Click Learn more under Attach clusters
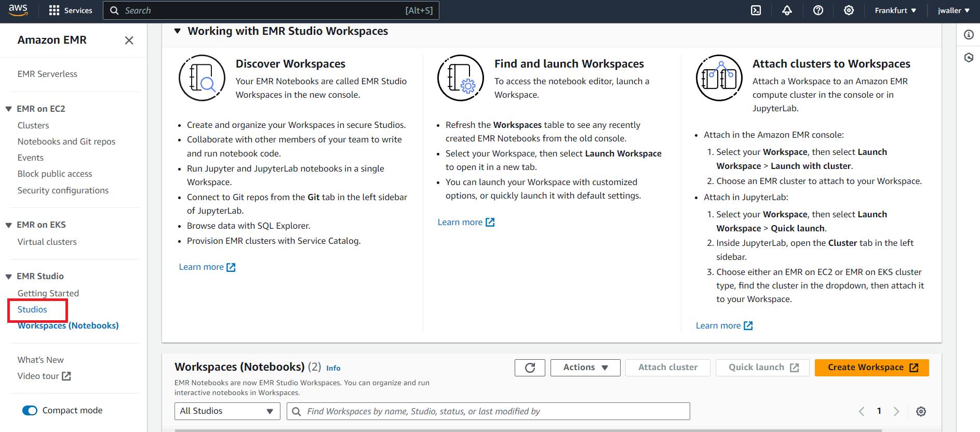The width and height of the screenshot is (980, 432). pyautogui.click(x=724, y=326)
